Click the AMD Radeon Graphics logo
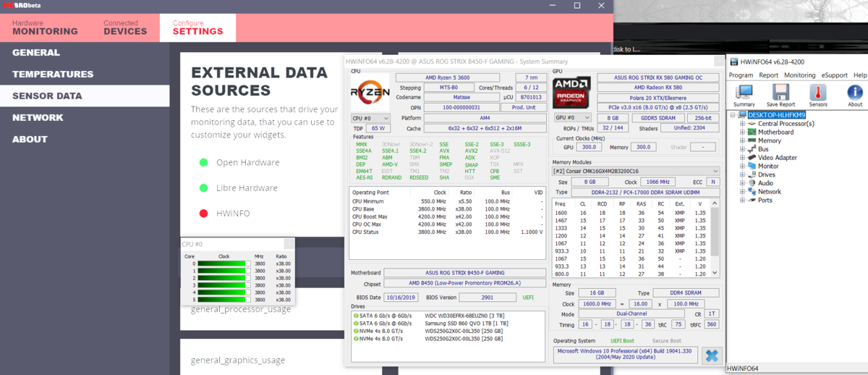This screenshot has width=868, height=375. 571,91
